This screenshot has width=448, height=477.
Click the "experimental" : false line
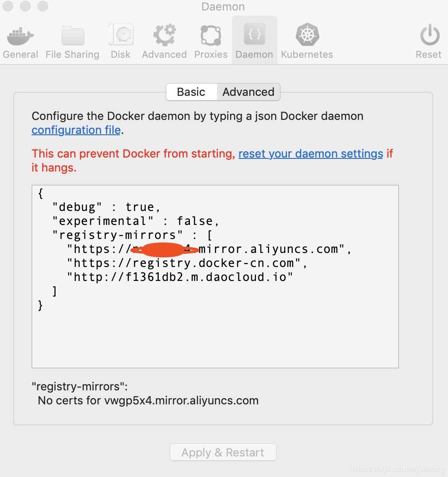click(x=135, y=221)
